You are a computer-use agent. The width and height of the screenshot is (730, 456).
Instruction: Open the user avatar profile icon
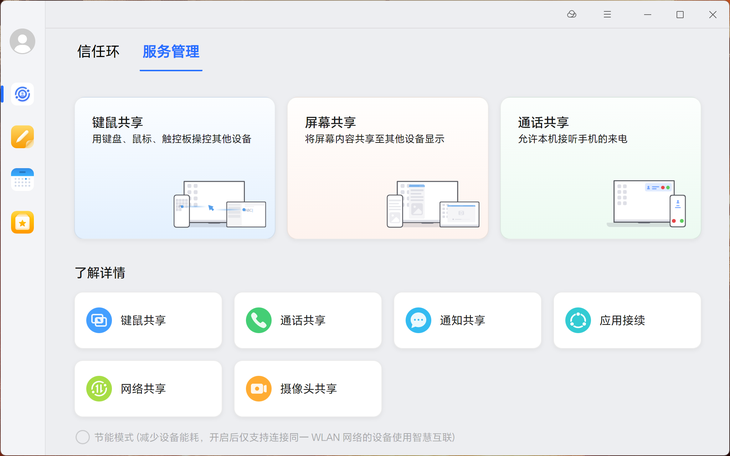[22, 41]
